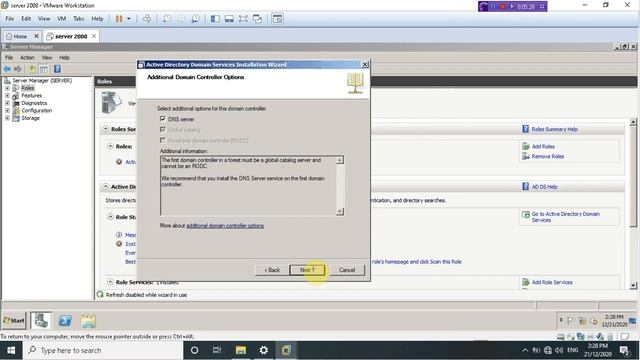Open host Windows Start menu
Viewport: 640px width, 360px height.
point(11,351)
